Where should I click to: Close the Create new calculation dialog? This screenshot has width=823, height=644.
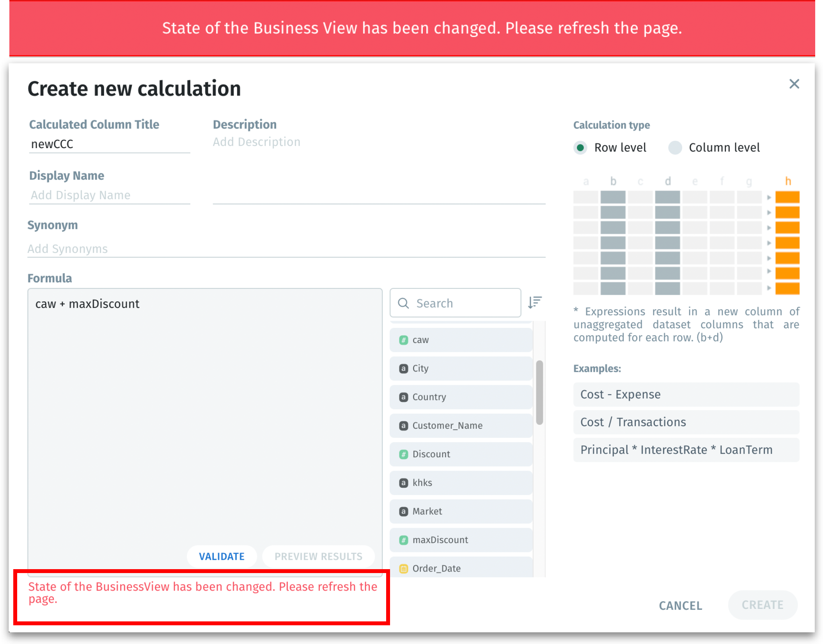pyautogui.click(x=794, y=84)
